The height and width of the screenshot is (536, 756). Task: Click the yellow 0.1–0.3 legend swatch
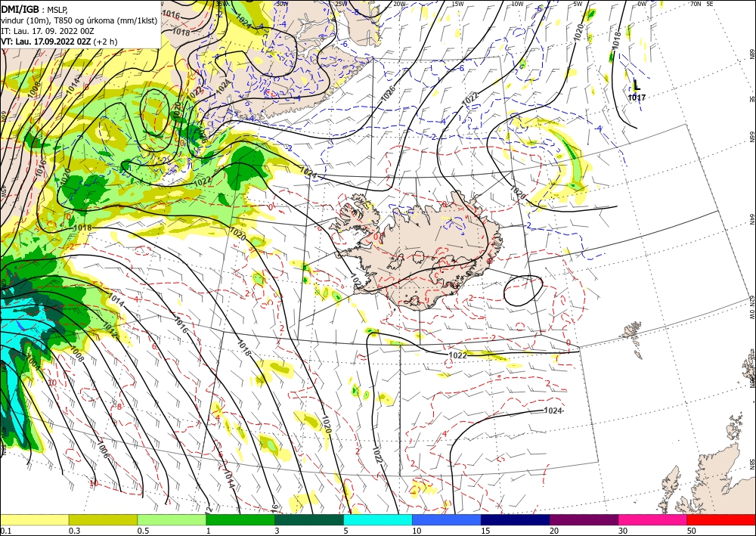[34, 519]
